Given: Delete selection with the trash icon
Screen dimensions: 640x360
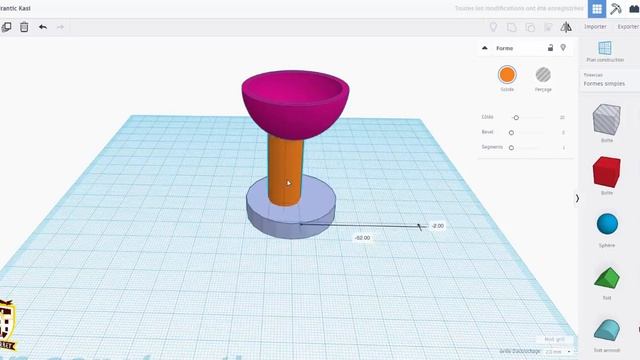Looking at the screenshot, I should tap(24, 27).
